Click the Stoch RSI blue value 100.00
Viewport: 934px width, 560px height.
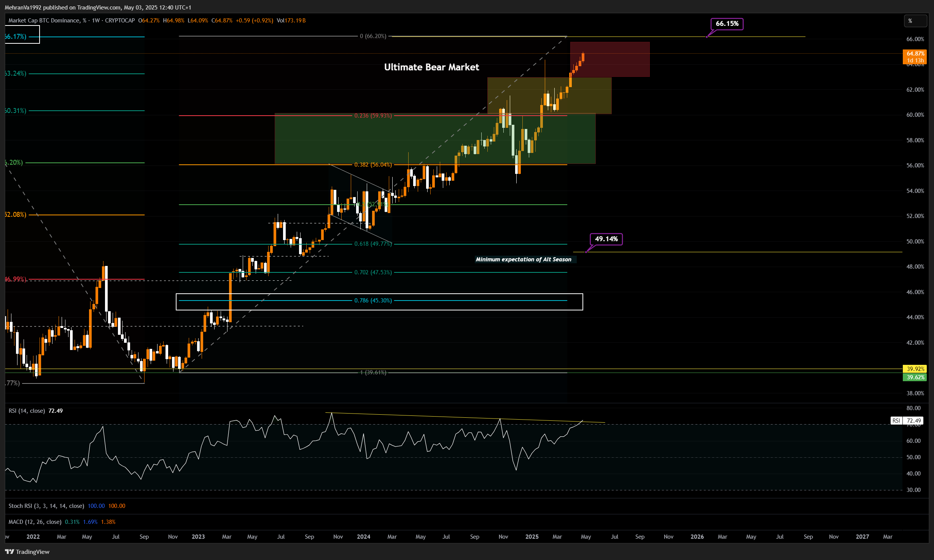[x=96, y=506]
